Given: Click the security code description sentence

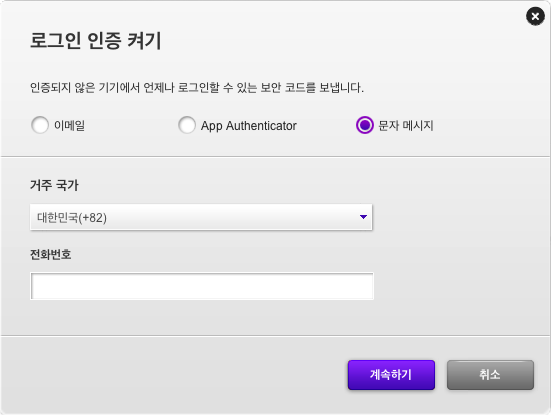Looking at the screenshot, I should (x=197, y=87).
